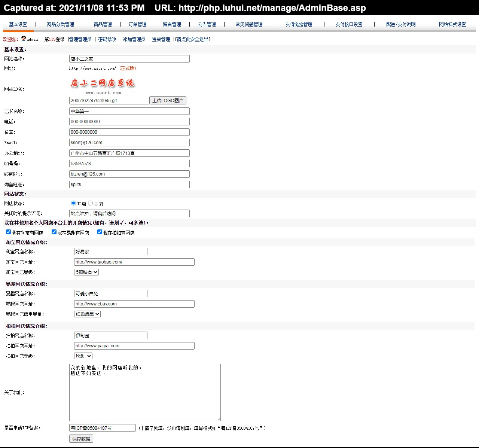Focus the 店长名称 input field

point(129,111)
